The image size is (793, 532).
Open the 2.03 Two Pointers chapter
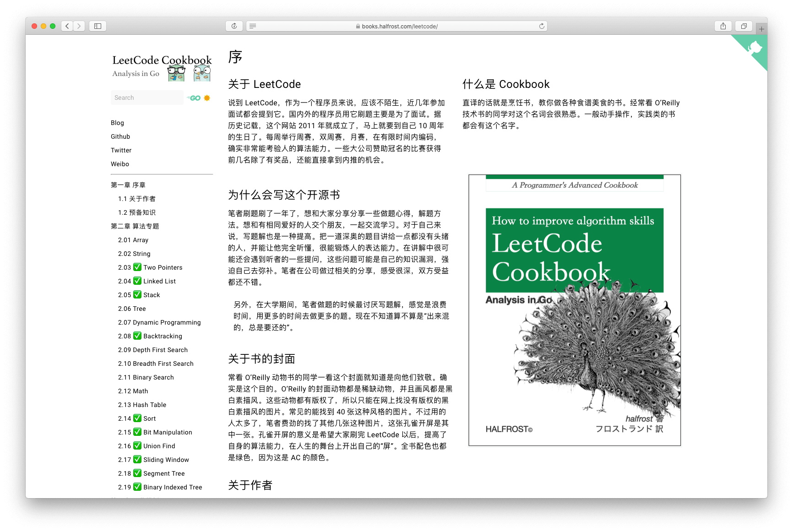[x=150, y=267]
